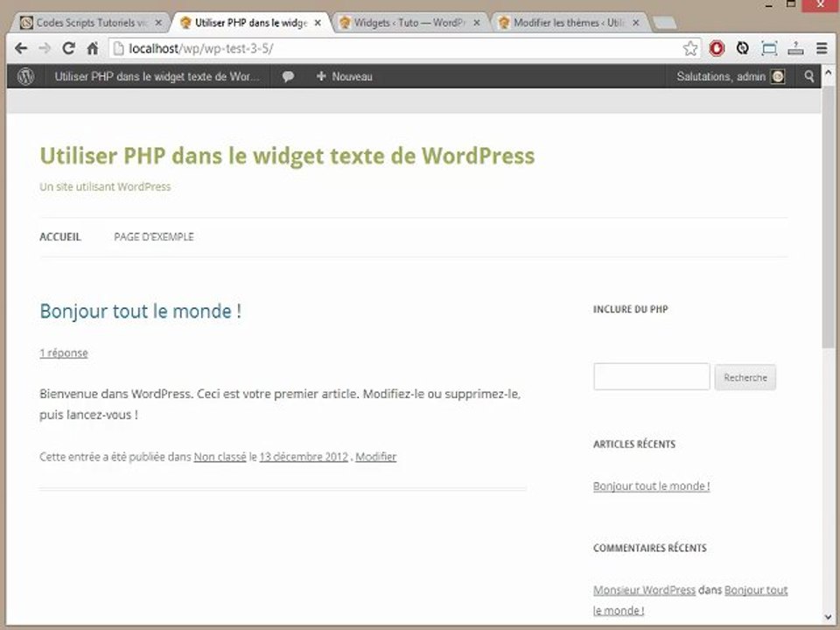Click the INCLURE DU PHP widget title
The height and width of the screenshot is (630, 840).
pos(631,309)
